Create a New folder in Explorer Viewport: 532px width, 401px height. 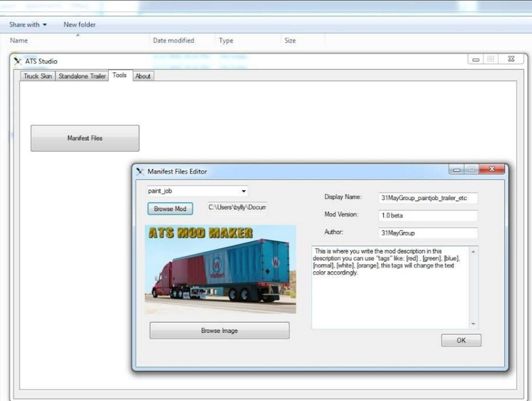(80, 25)
